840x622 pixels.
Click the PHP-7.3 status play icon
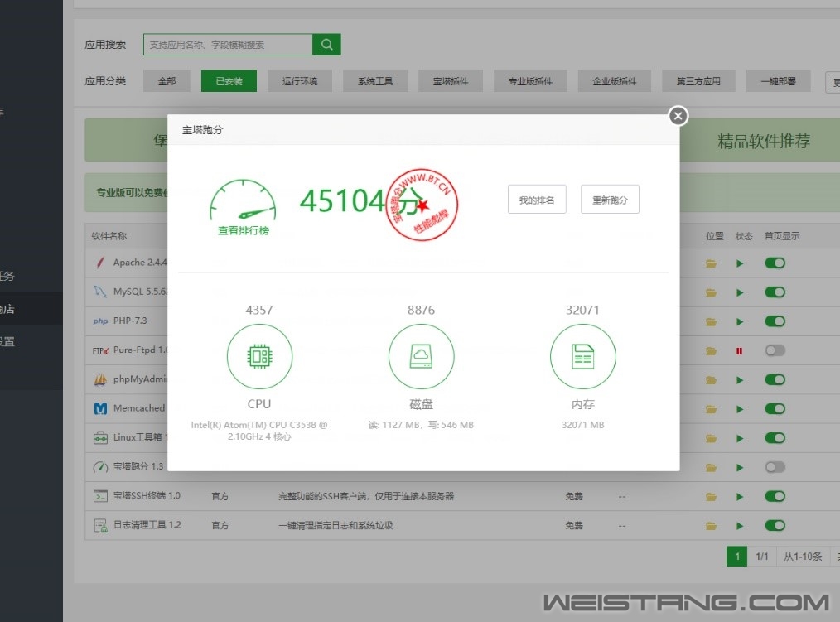740,322
